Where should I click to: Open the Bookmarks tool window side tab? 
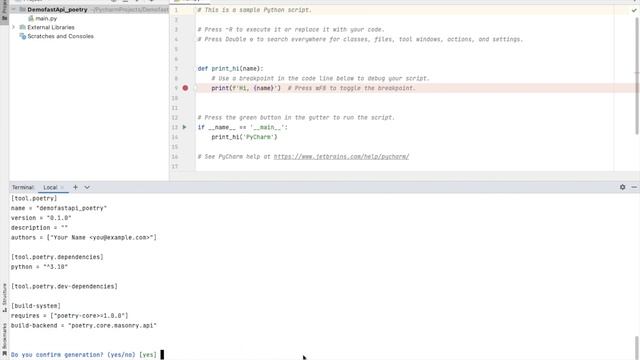coord(4,340)
